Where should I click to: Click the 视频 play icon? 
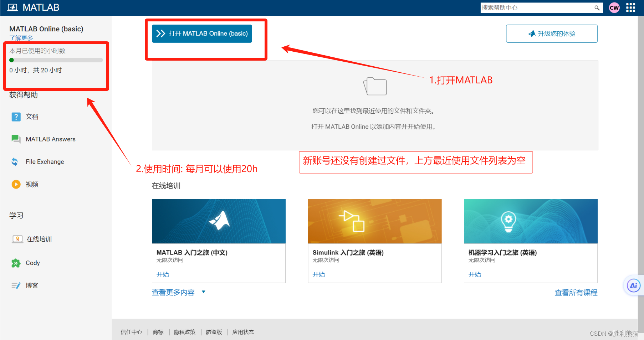tap(16, 184)
